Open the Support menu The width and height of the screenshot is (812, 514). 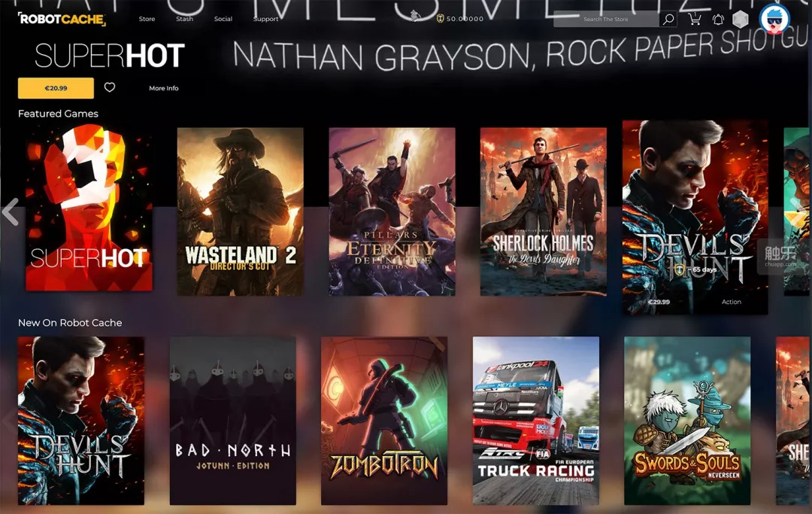tap(265, 19)
